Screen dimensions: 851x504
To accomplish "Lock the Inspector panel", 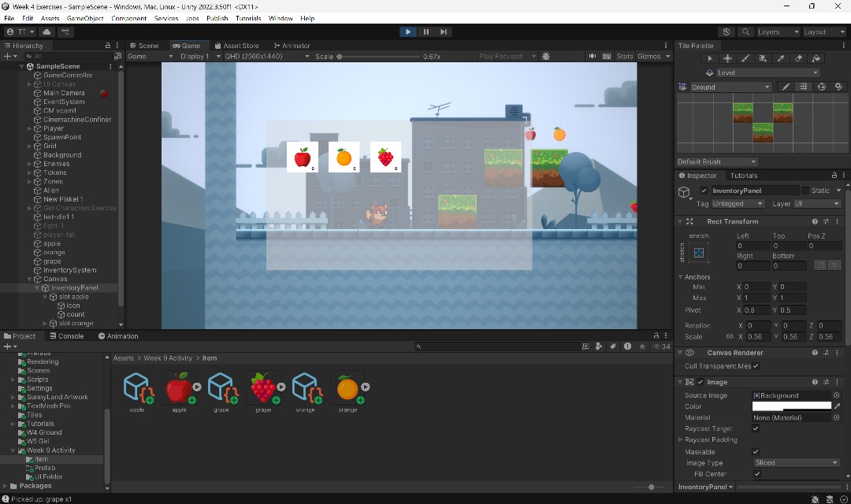I will pos(834,176).
